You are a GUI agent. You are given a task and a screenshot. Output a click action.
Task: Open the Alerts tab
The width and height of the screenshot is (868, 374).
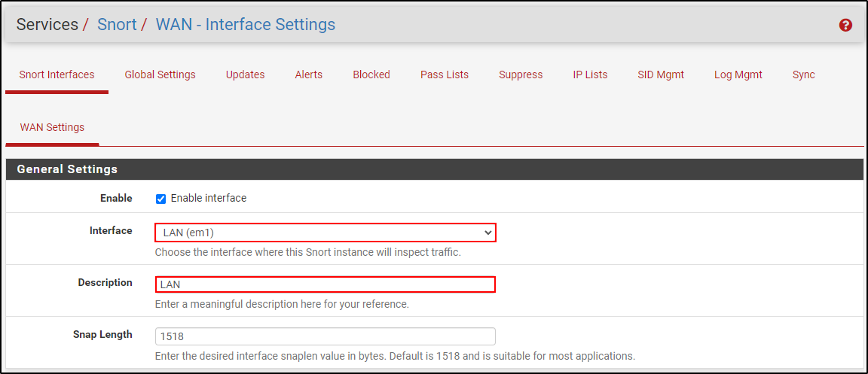[309, 74]
